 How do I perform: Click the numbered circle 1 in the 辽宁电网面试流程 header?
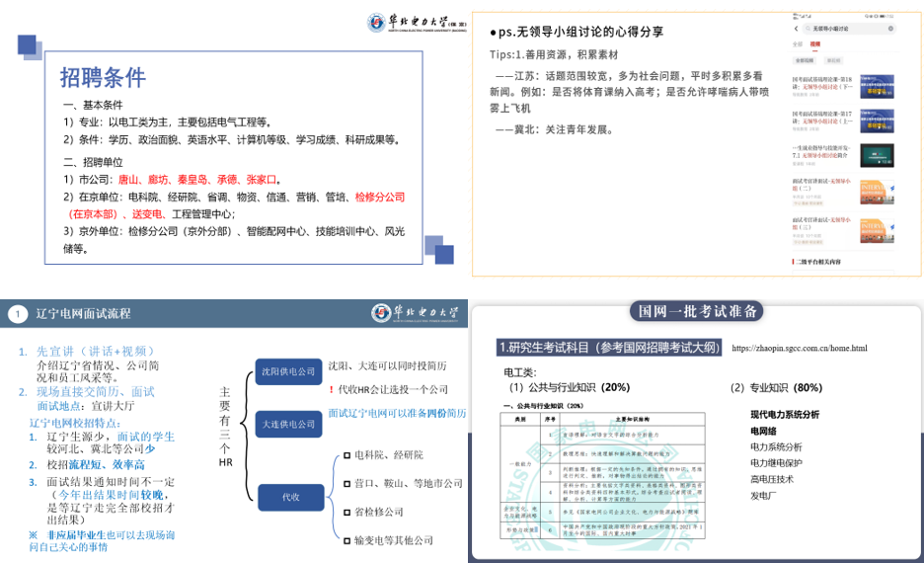pyautogui.click(x=18, y=314)
